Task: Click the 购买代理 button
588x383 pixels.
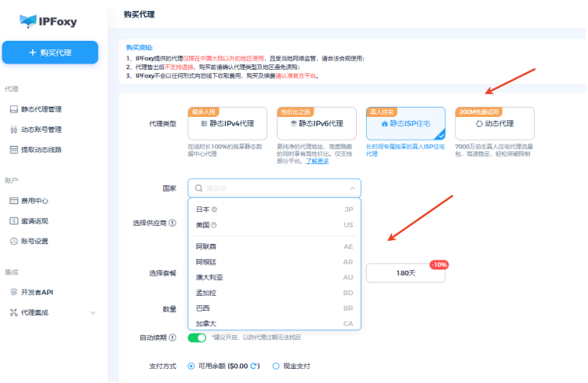Action: click(x=49, y=53)
